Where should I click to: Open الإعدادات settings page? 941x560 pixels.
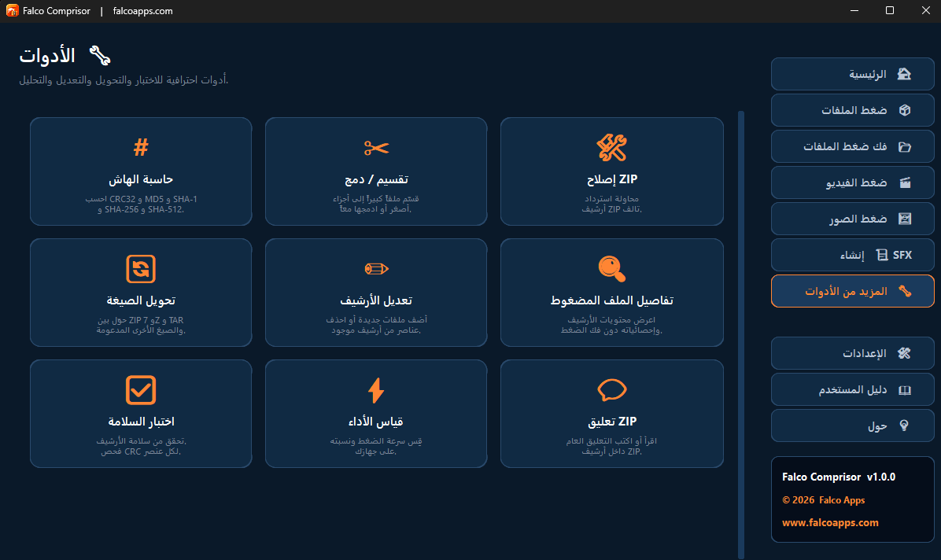[852, 353]
